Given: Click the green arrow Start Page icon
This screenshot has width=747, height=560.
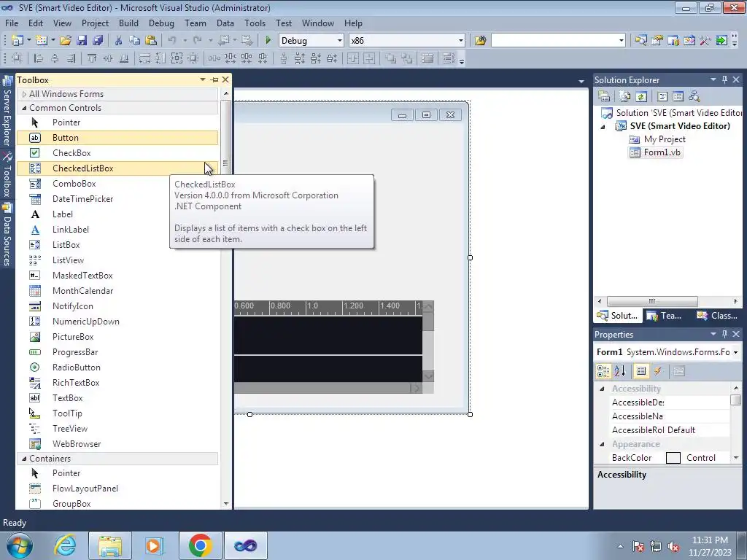Looking at the screenshot, I should tap(721, 41).
